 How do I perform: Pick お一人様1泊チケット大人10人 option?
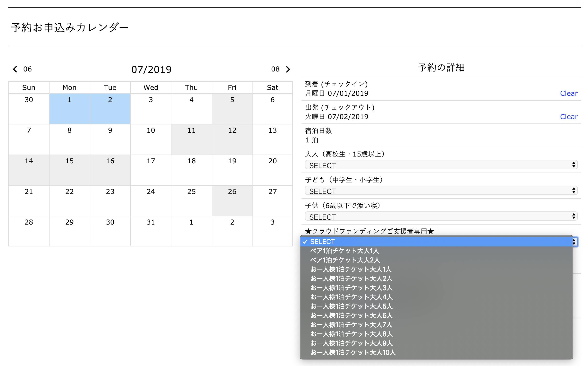pyautogui.click(x=353, y=352)
